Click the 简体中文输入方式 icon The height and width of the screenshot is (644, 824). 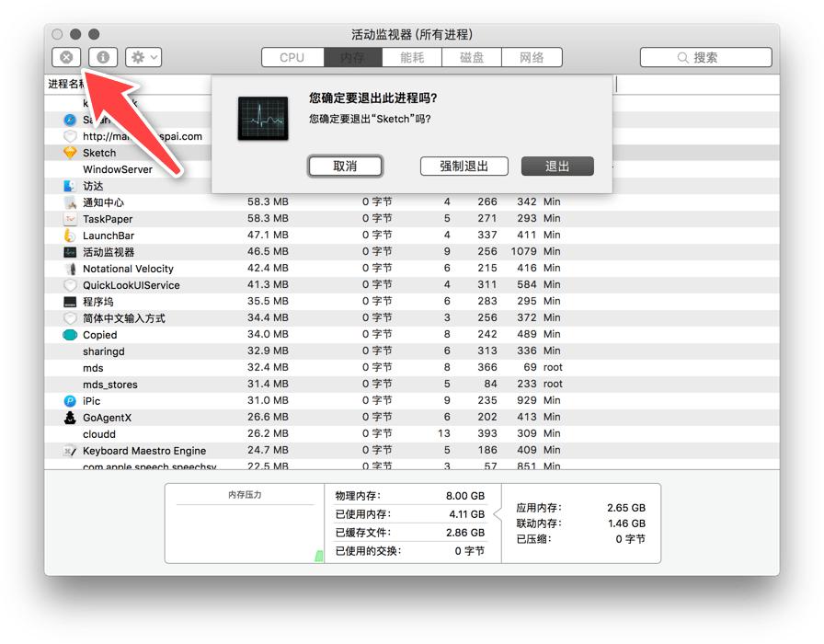coord(70,318)
